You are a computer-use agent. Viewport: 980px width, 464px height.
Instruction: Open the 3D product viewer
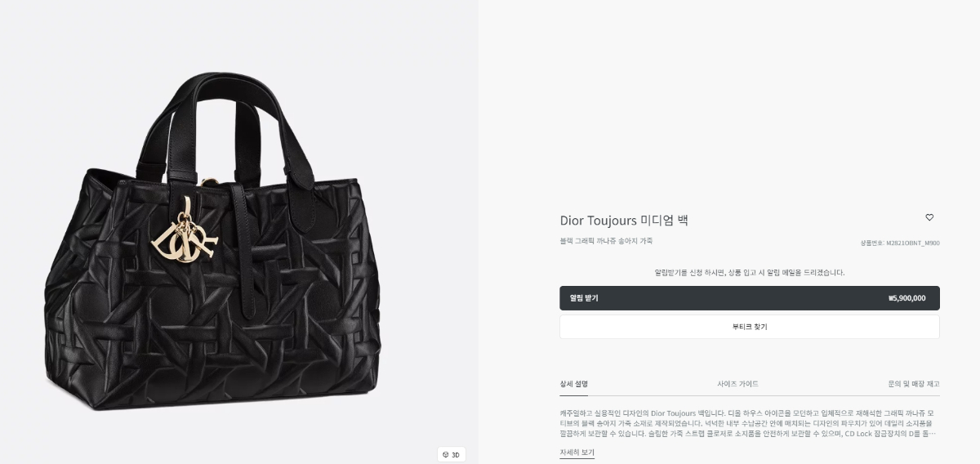[451, 454]
